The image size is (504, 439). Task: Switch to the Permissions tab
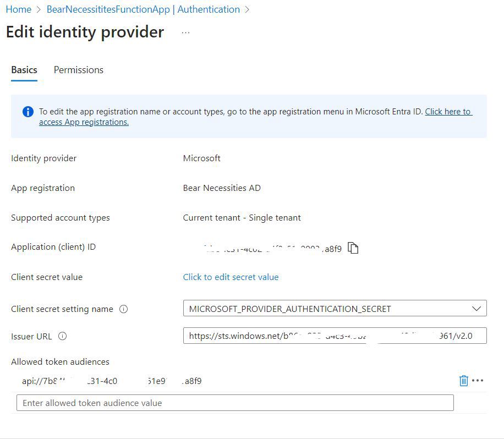(x=79, y=70)
